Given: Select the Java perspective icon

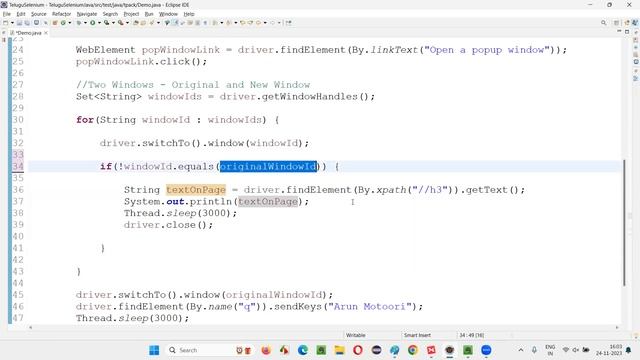Looking at the screenshot, I should click(635, 23).
